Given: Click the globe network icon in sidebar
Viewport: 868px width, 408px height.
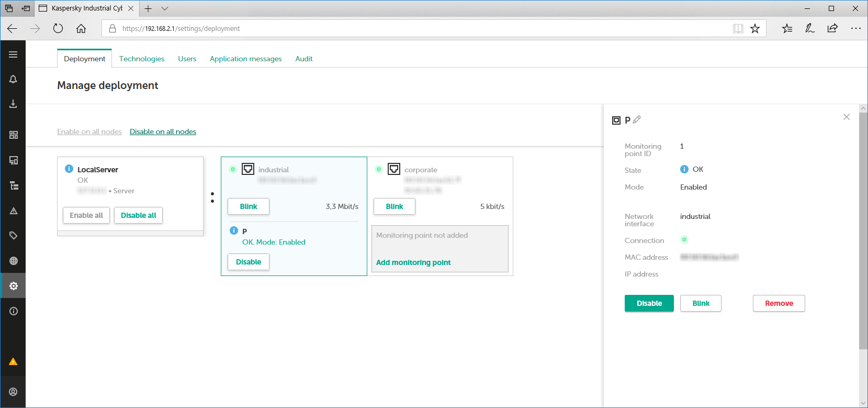Looking at the screenshot, I should pyautogui.click(x=13, y=261).
